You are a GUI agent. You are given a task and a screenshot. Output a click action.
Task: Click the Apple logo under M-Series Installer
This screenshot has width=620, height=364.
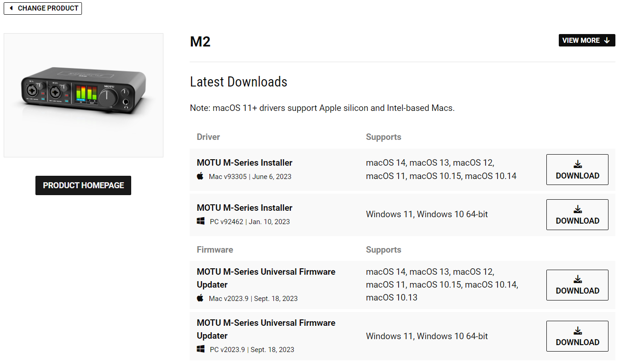point(200,176)
